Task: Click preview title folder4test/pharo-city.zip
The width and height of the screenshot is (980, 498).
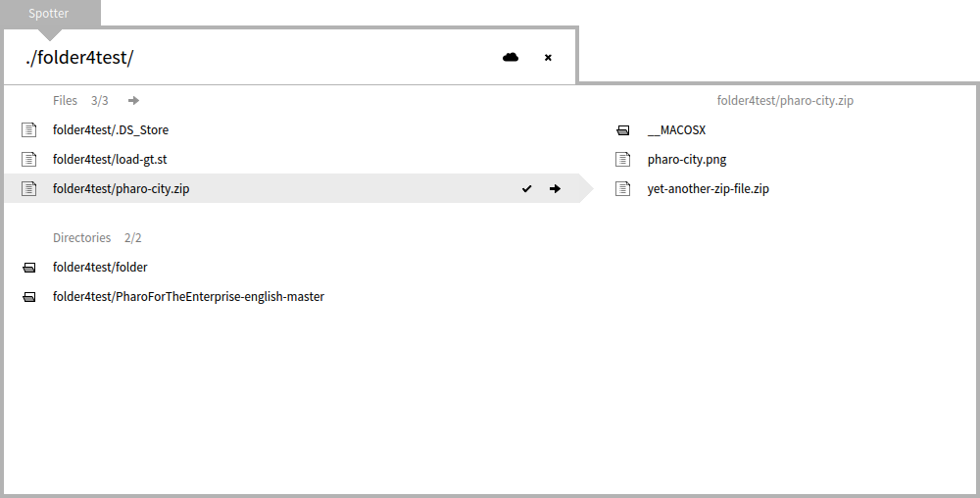Action: pyautogui.click(x=785, y=101)
